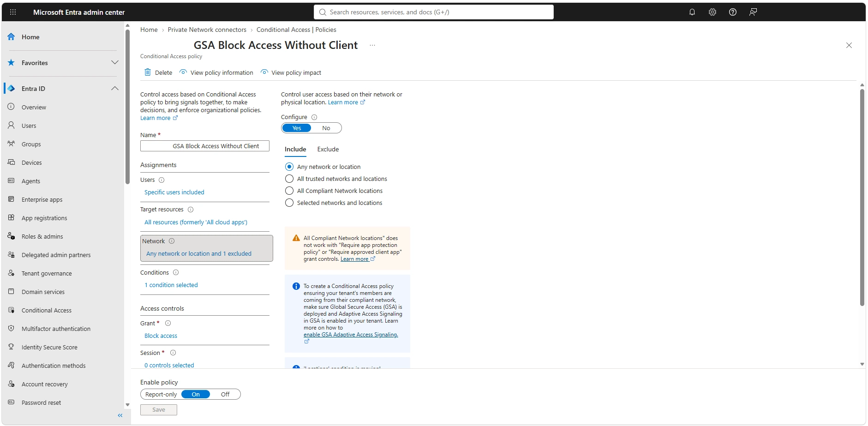Open the help question mark icon

pos(733,12)
